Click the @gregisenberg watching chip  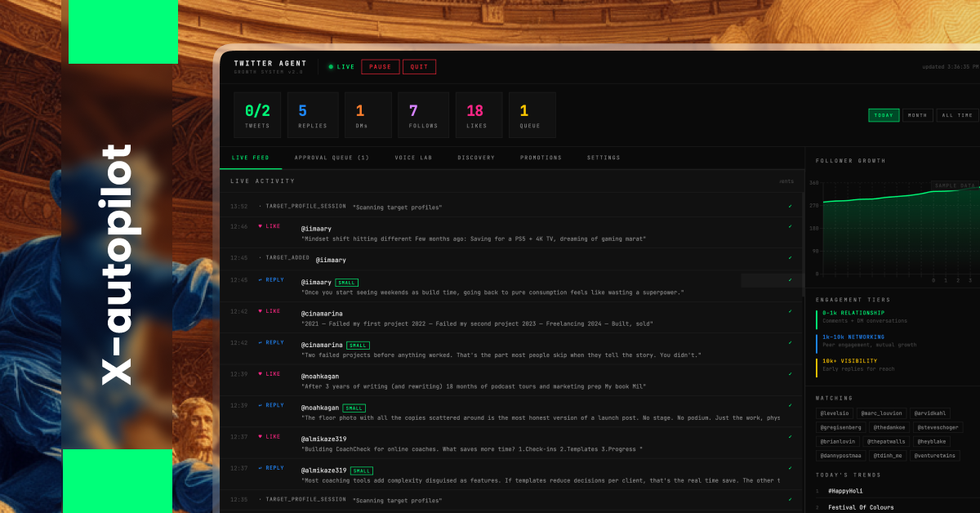coord(840,427)
